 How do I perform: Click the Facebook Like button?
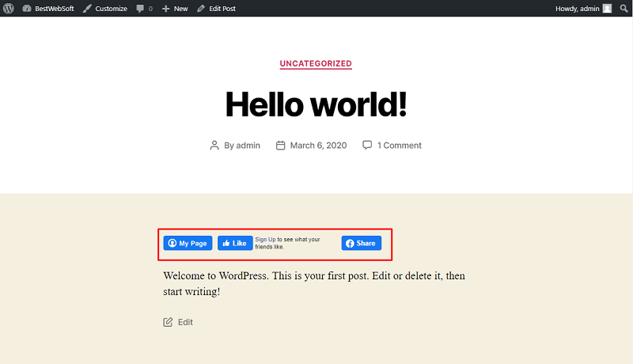coord(235,243)
